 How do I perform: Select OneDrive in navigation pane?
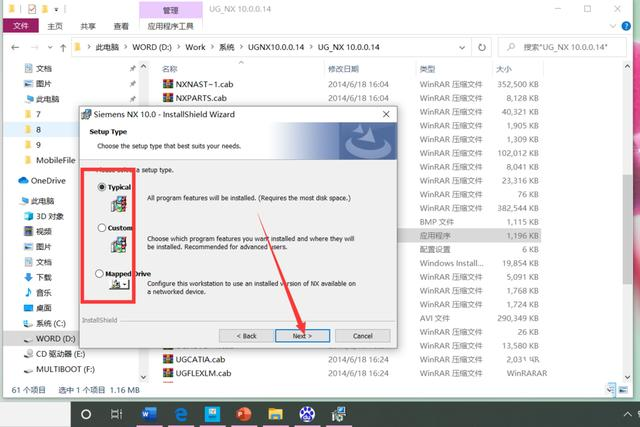tap(42, 180)
